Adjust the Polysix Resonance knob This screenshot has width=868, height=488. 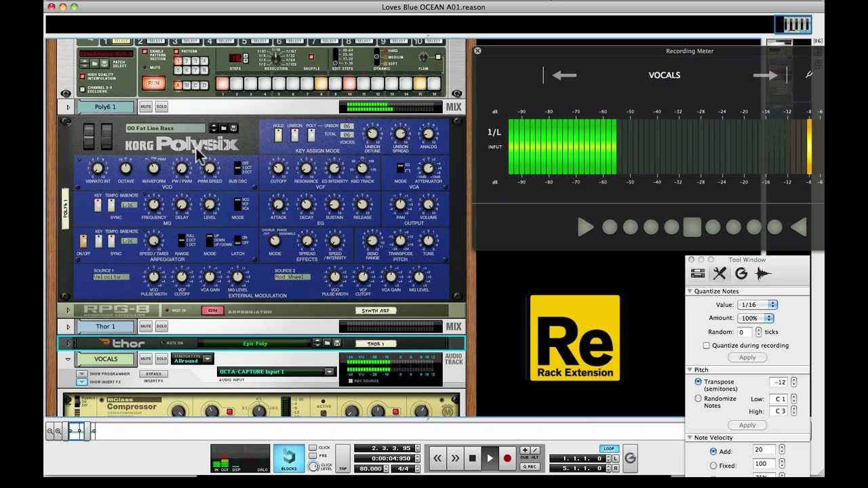click(x=306, y=168)
